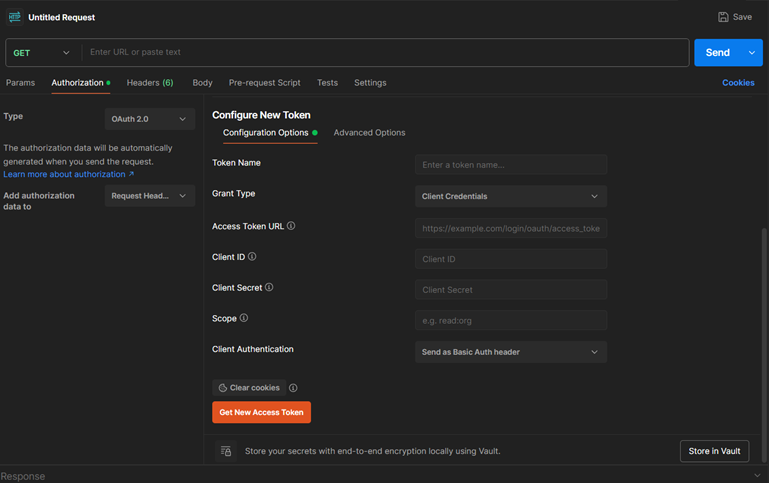
Task: Expand the Add authorization data to dropdown
Action: click(x=149, y=196)
